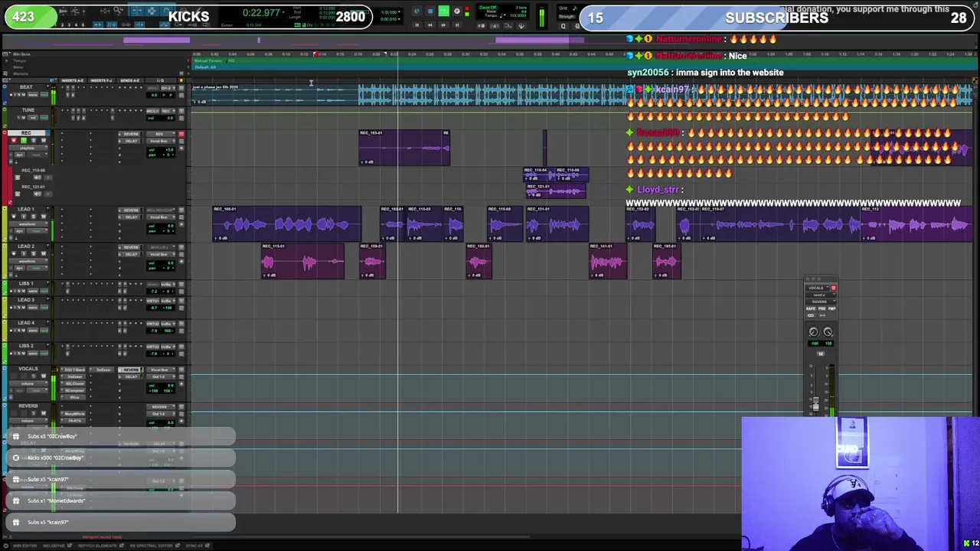Viewport: 980px width, 551px height.
Task: Click the left pan knob in the floating send window
Action: pyautogui.click(x=814, y=332)
